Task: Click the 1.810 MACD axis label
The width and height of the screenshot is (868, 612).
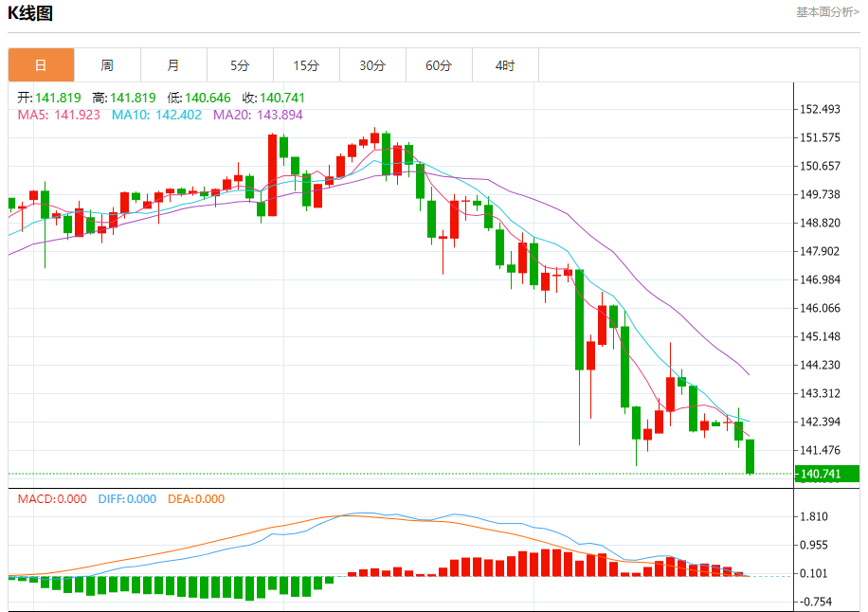Action: (x=814, y=517)
